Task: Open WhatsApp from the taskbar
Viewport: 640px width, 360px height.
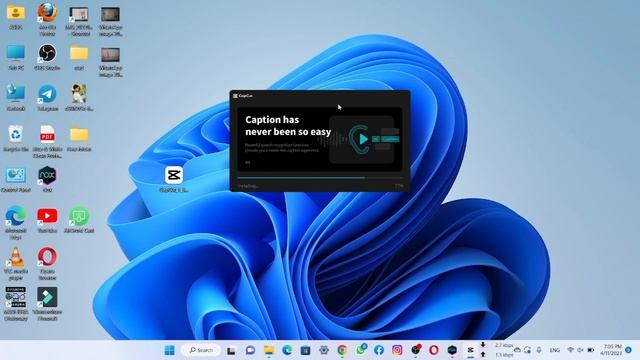Action: 361,350
